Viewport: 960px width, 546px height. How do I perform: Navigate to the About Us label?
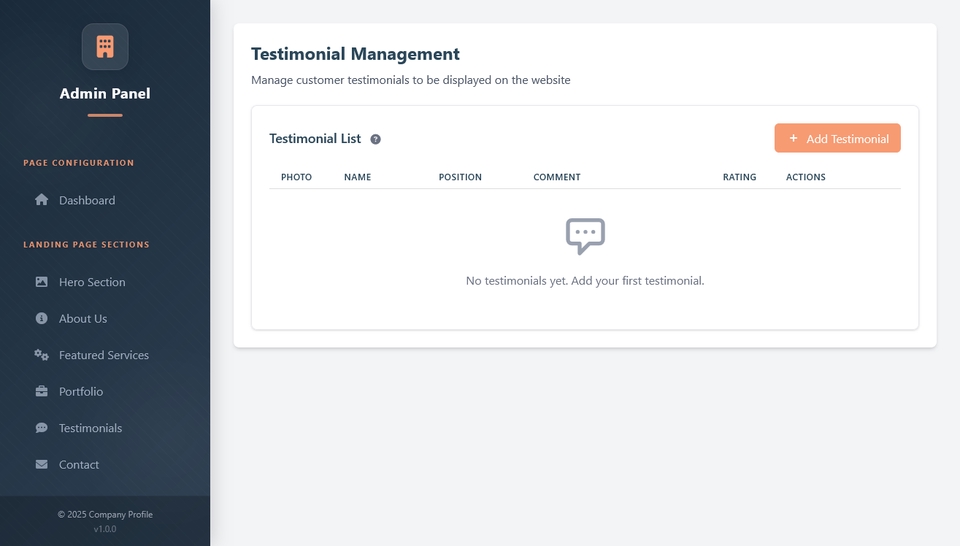pyautogui.click(x=83, y=319)
